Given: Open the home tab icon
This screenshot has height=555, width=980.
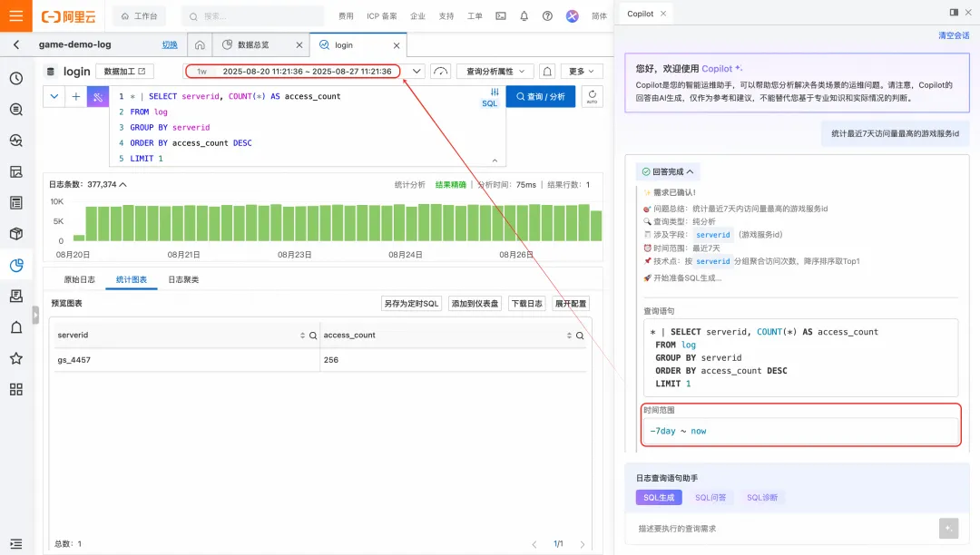Looking at the screenshot, I should (x=200, y=45).
